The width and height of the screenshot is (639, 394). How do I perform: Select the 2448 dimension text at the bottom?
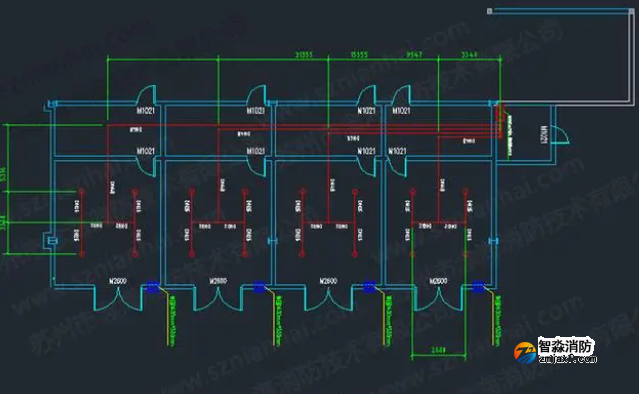point(438,350)
